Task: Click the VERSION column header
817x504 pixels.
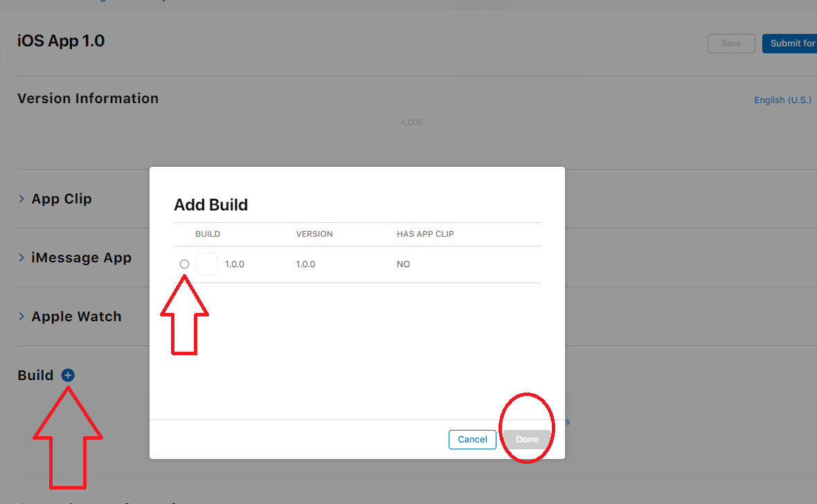Action: (314, 234)
